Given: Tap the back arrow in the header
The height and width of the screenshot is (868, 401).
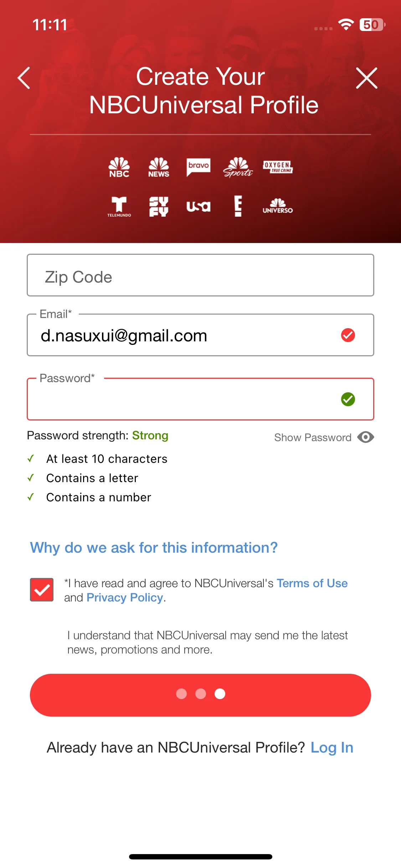Looking at the screenshot, I should [24, 78].
